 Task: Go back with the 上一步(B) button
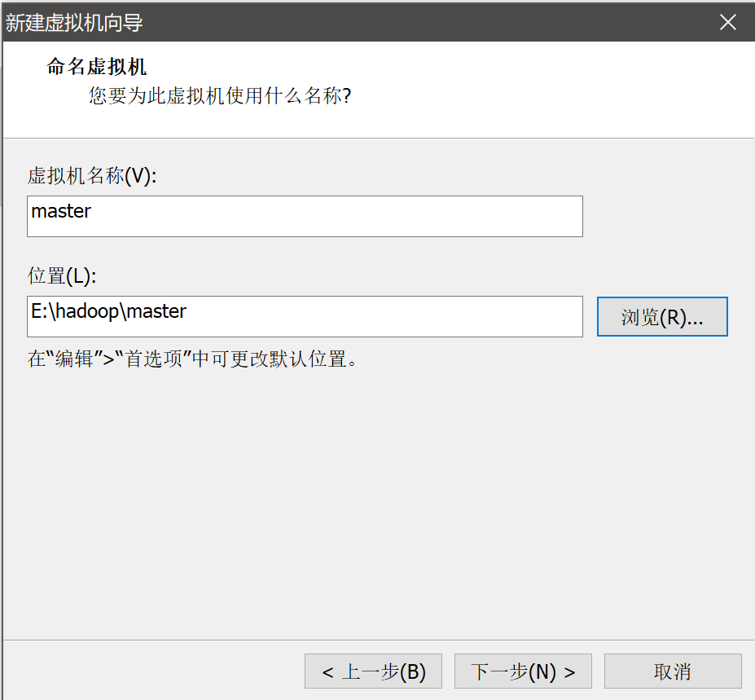coord(373,671)
